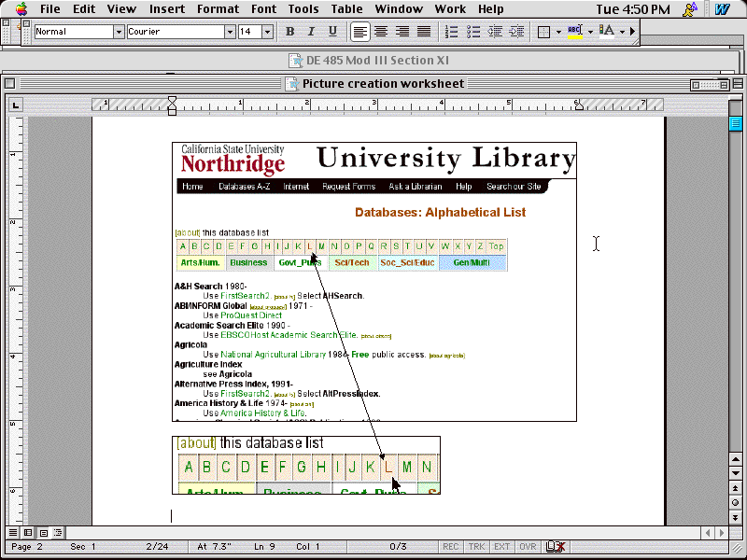Open the Font menu
The image size is (747, 560).
coord(264,9)
